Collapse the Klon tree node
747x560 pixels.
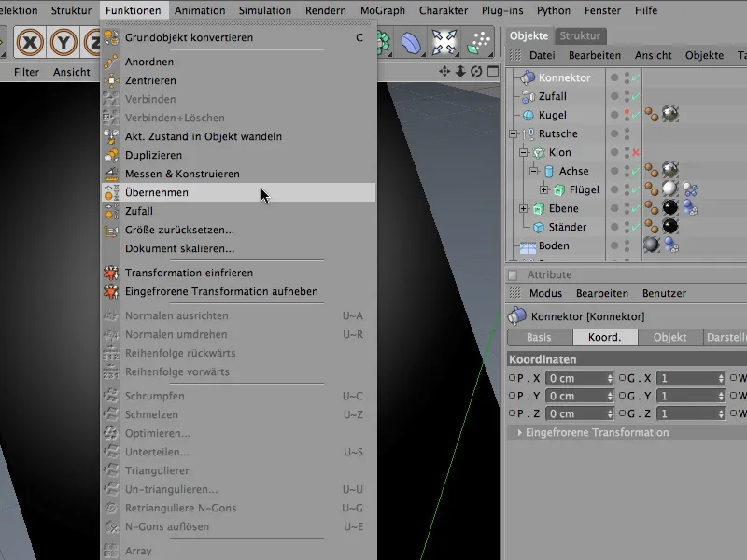524,152
